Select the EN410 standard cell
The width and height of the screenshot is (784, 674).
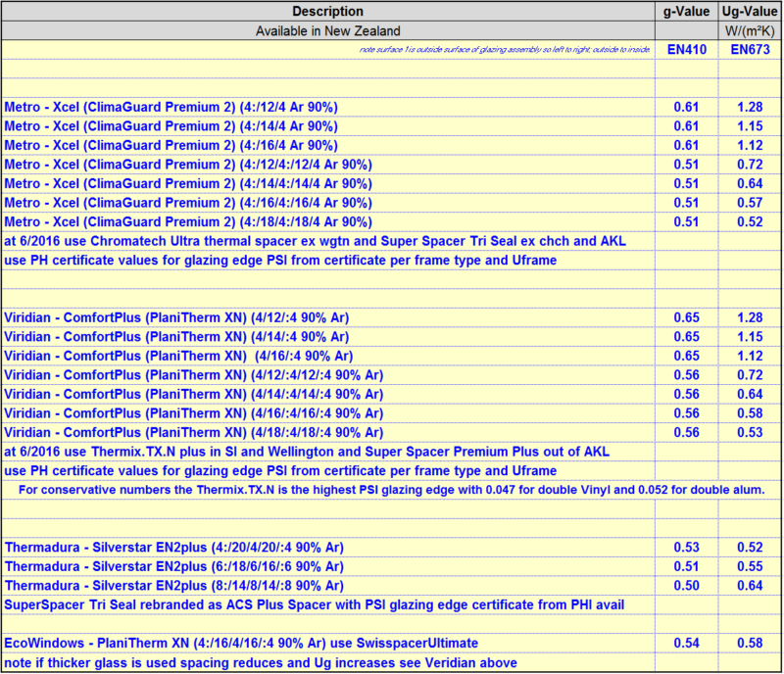point(685,49)
